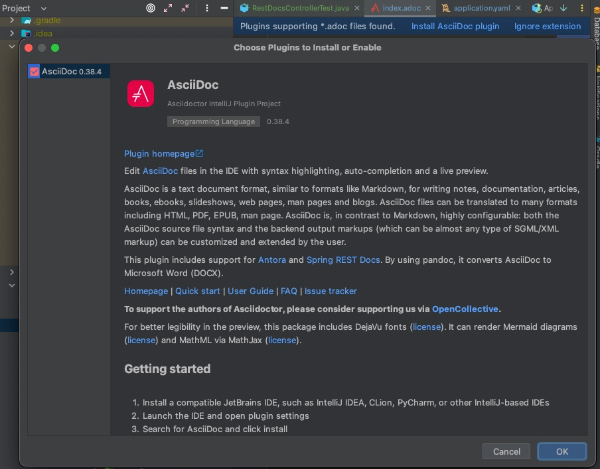
Task: Click Install AsciiDoc plugin link
Action: 455,26
